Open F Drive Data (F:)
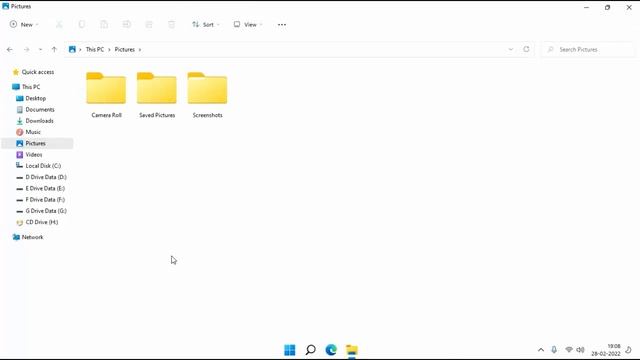This screenshot has height=360, width=640. pyautogui.click(x=45, y=200)
